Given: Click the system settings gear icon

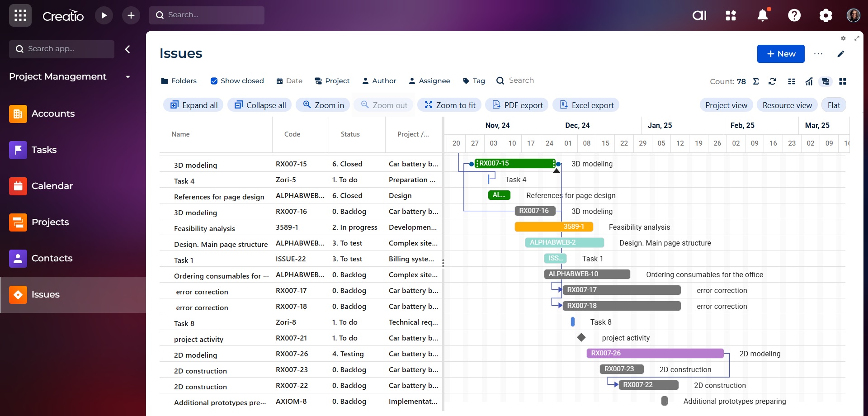Looking at the screenshot, I should coord(826,15).
